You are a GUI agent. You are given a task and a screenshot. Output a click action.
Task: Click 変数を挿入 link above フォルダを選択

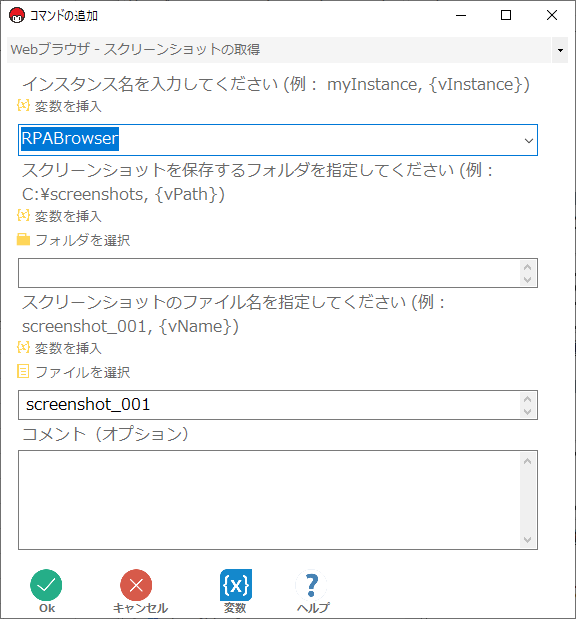(68, 216)
